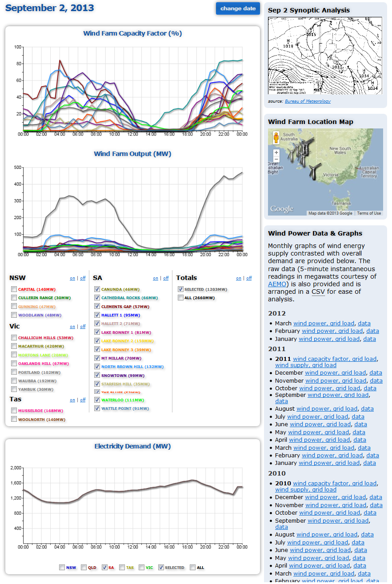Turn all SA wind farms off

click(x=166, y=278)
